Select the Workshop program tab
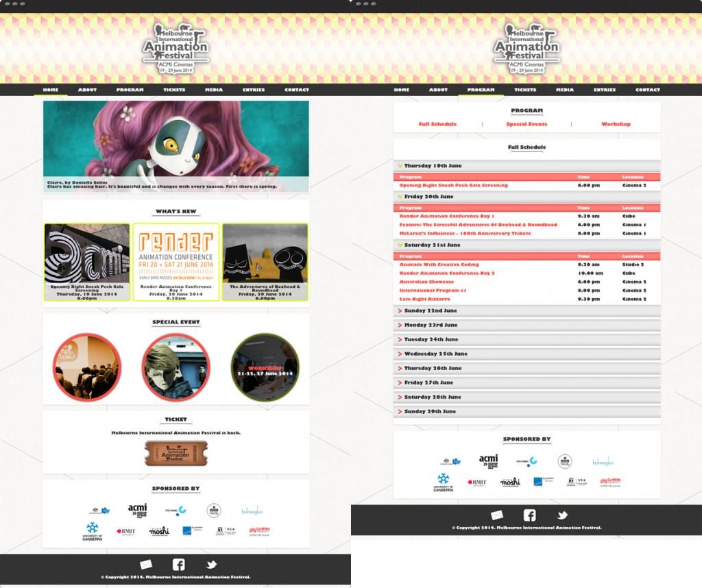This screenshot has height=588, width=702. click(x=616, y=124)
